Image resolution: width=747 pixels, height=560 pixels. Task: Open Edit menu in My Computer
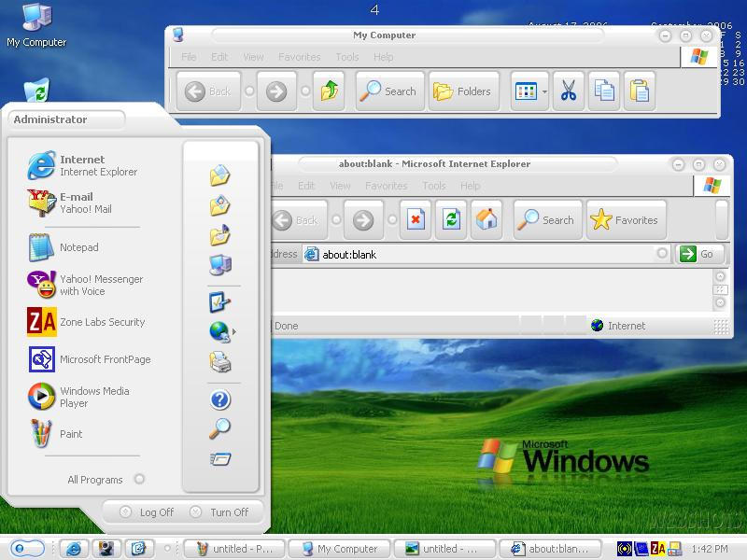(x=219, y=57)
